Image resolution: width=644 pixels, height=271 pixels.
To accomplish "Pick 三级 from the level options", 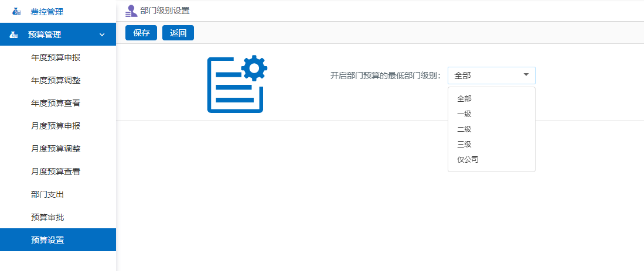I will pyautogui.click(x=464, y=145).
